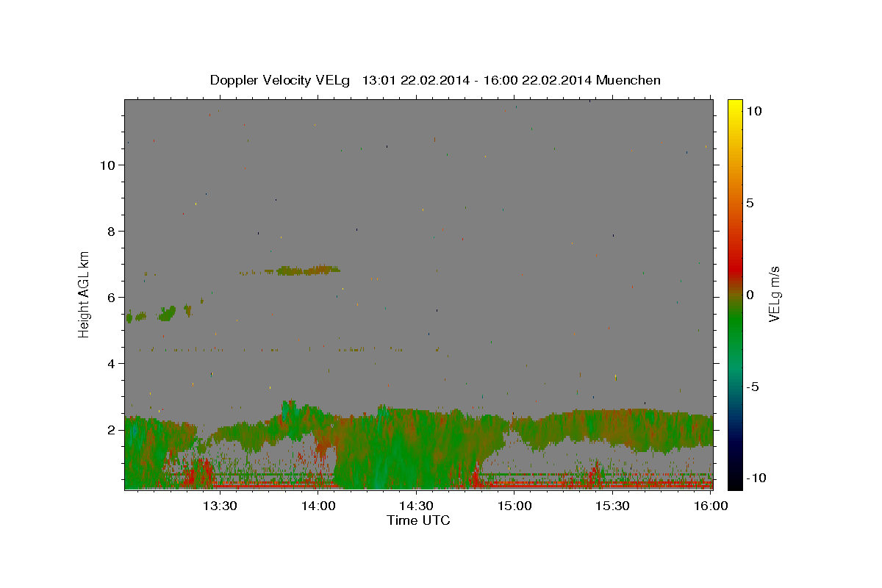The width and height of the screenshot is (882, 588).
Task: Click the plot title 'Doppler Velocity VELg'
Action: 282,80
